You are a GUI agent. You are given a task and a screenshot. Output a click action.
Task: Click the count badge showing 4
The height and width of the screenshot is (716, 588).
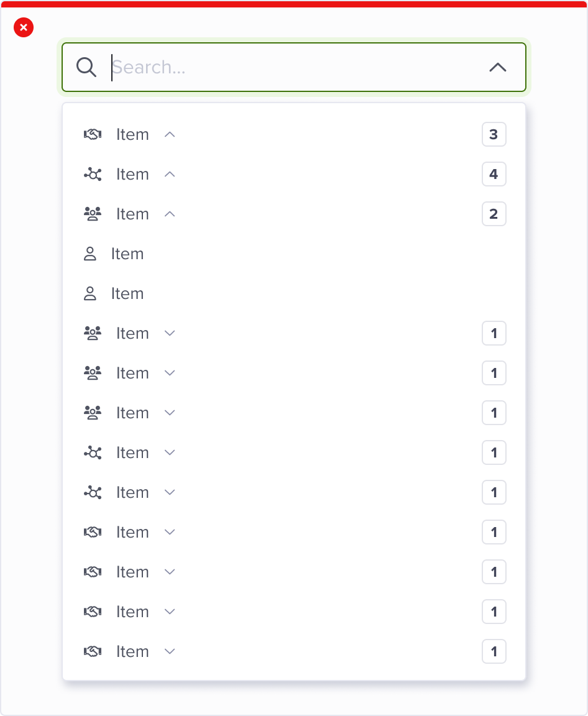click(x=494, y=174)
